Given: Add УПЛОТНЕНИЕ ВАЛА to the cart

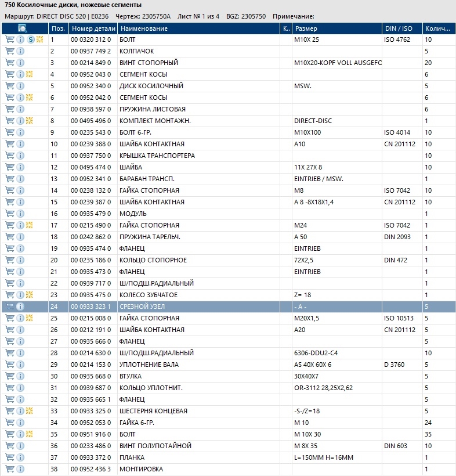Looking at the screenshot, I should (x=10, y=365).
